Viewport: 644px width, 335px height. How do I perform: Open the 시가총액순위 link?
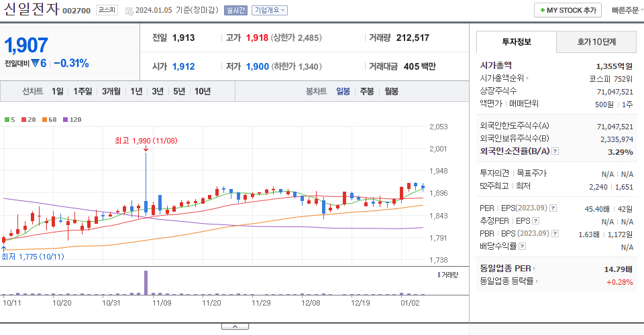coord(504,78)
